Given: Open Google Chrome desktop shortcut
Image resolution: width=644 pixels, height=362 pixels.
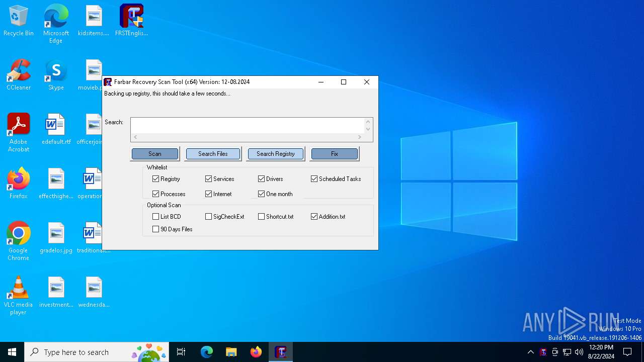Looking at the screenshot, I should tap(19, 234).
